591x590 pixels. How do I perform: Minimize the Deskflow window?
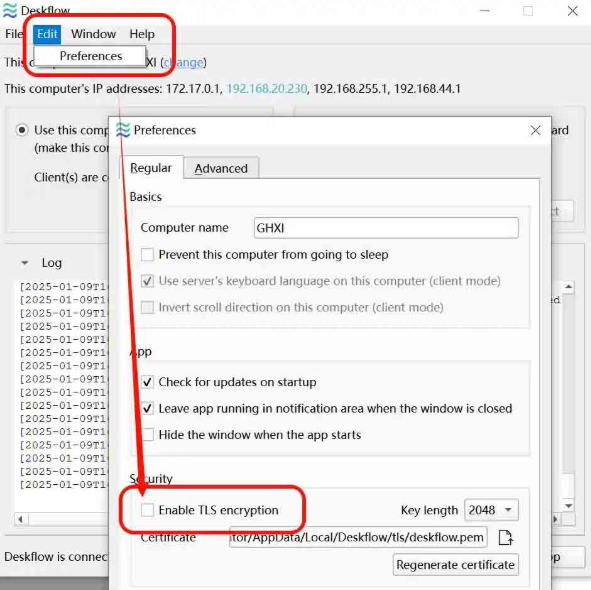point(485,11)
